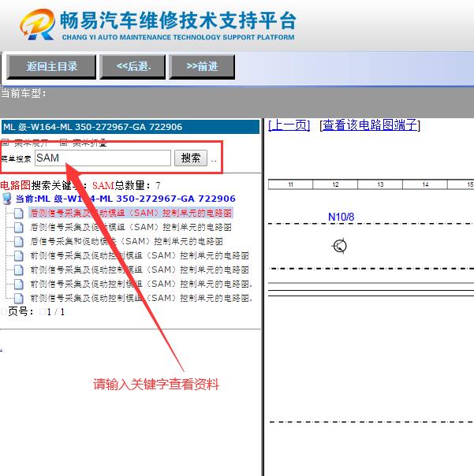Open the 当前:ML 级-W164-ML 350-272967-GA 722906 node
The width and height of the screenshot is (474, 476).
pos(125,199)
